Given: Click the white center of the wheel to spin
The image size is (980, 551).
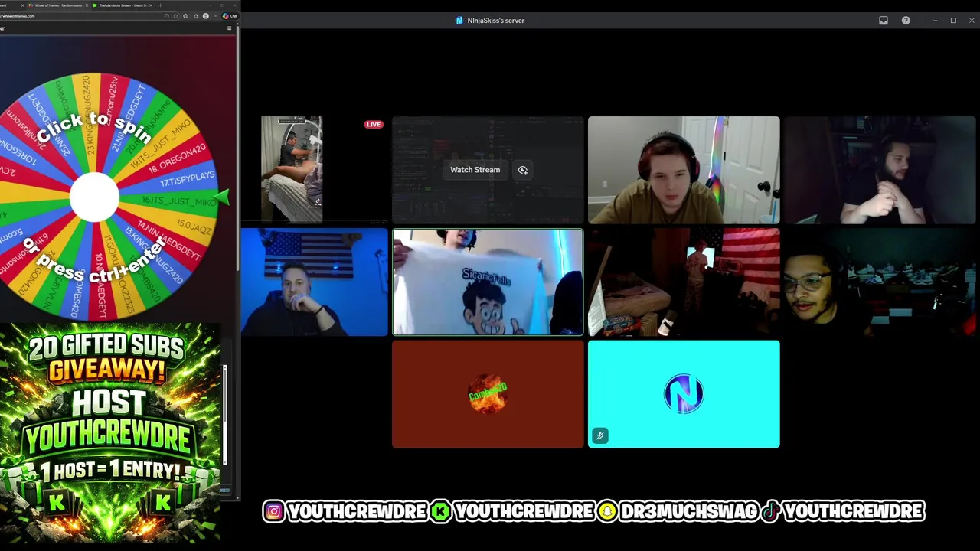Looking at the screenshot, I should point(94,197).
